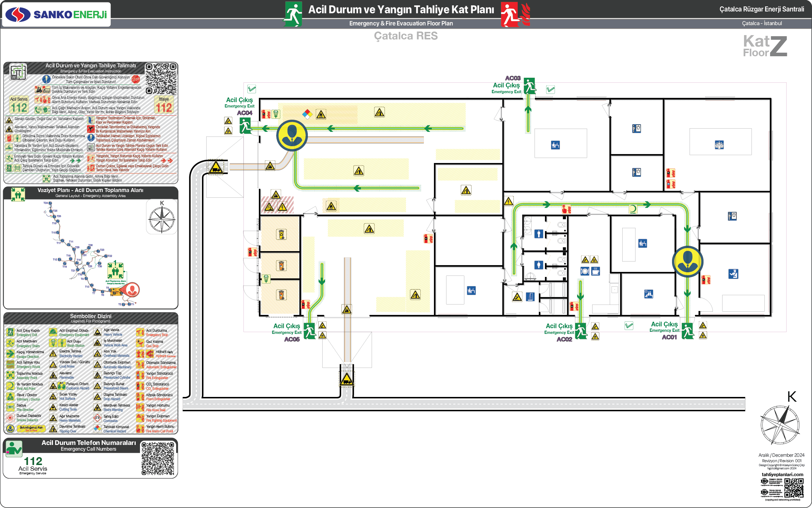Click the red İtfaiye 112 number
The width and height of the screenshot is (812, 508).
point(164,107)
